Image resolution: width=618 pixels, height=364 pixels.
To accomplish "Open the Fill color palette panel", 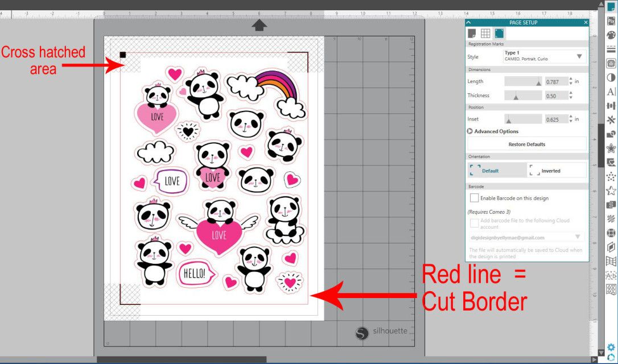I will 611,35.
